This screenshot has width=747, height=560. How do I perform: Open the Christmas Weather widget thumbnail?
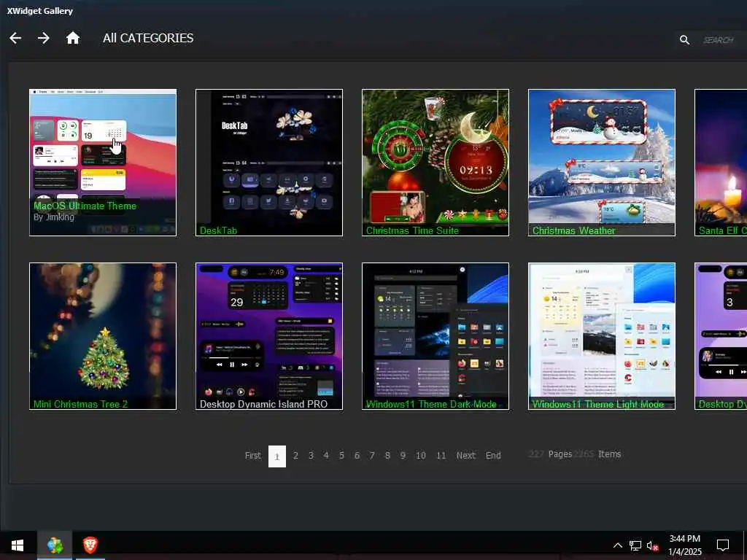602,163
